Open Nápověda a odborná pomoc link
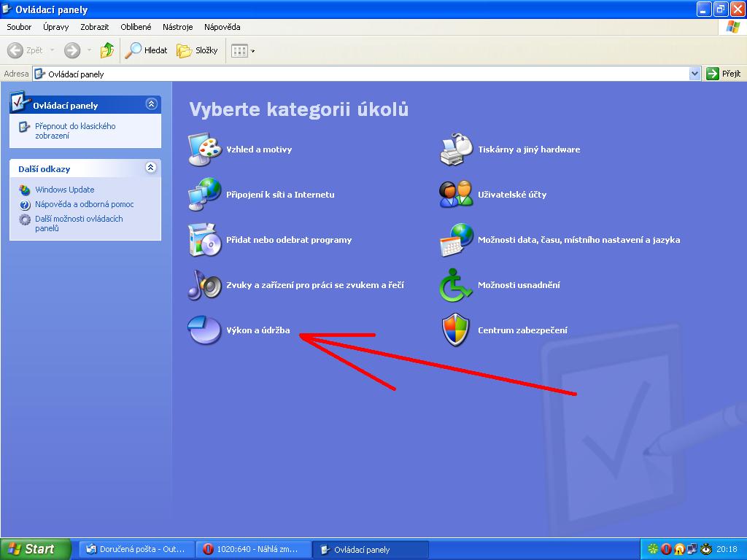The width and height of the screenshot is (747, 560). (x=85, y=204)
